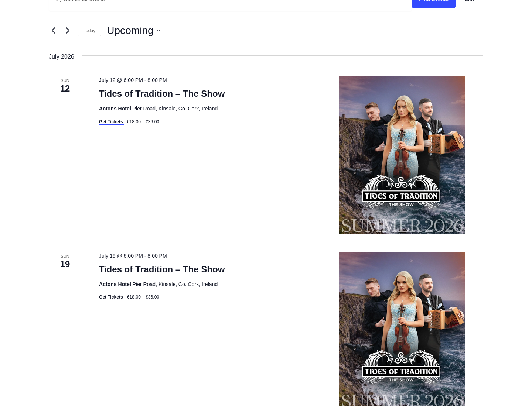Open July 19 Tides of Tradition title
The image size is (532, 406).
(162, 269)
